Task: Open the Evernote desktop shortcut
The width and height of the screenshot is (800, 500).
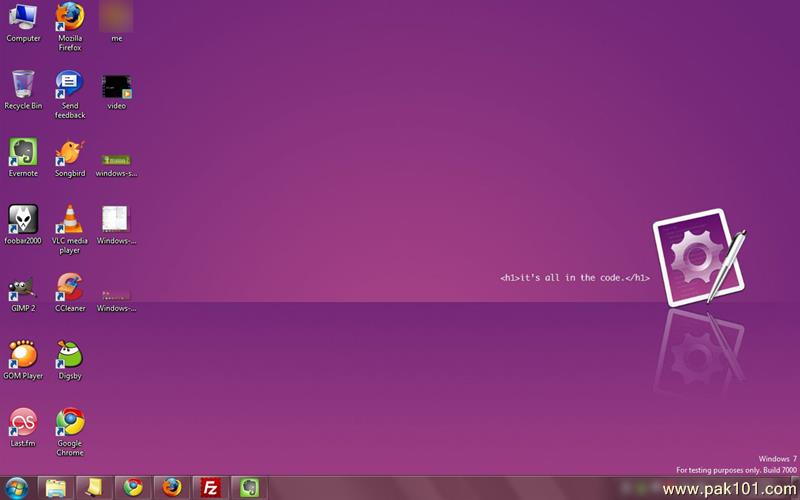Action: point(23,152)
